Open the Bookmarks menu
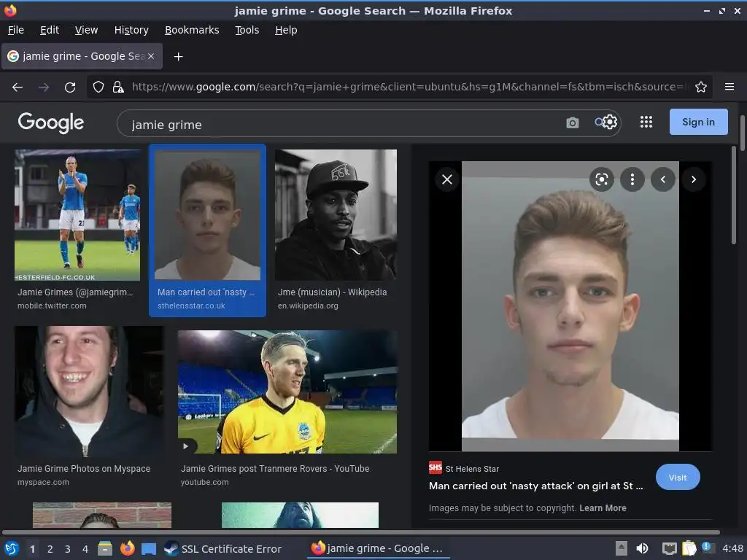747x560 pixels. tap(192, 30)
